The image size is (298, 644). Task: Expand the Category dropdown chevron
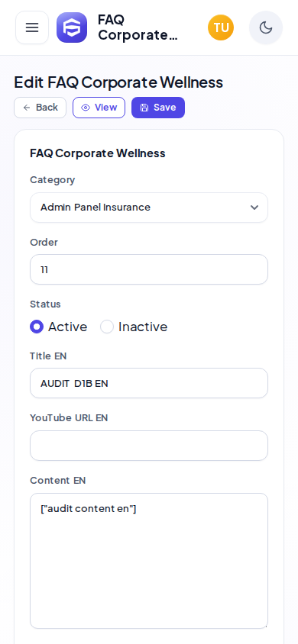pos(254,208)
